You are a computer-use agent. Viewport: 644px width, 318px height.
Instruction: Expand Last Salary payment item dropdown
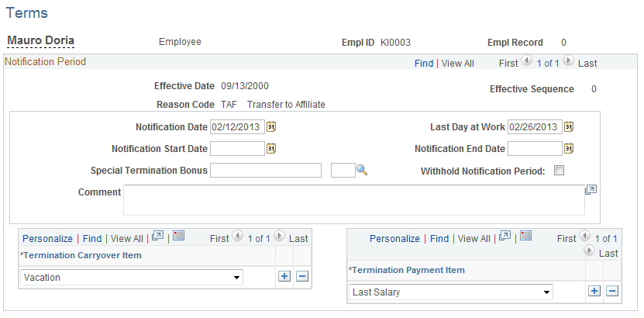(450, 292)
